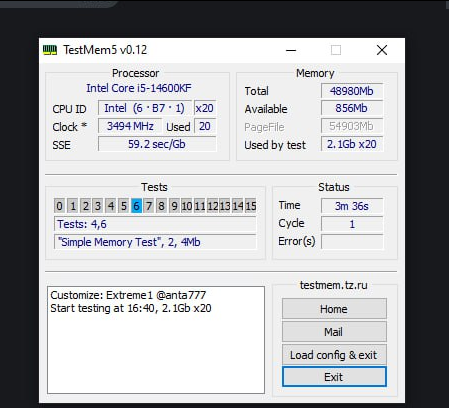Select test number 12 box
449x408 pixels.
coord(212,206)
